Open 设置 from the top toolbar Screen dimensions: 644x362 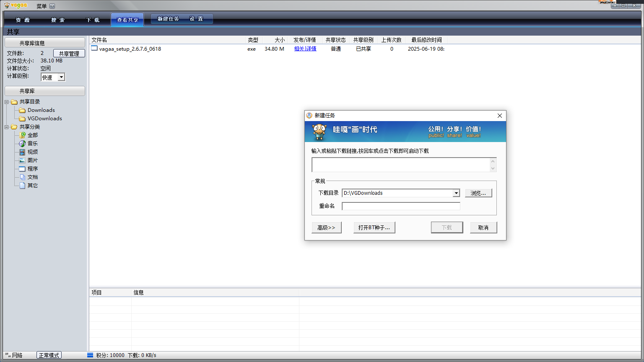click(196, 19)
